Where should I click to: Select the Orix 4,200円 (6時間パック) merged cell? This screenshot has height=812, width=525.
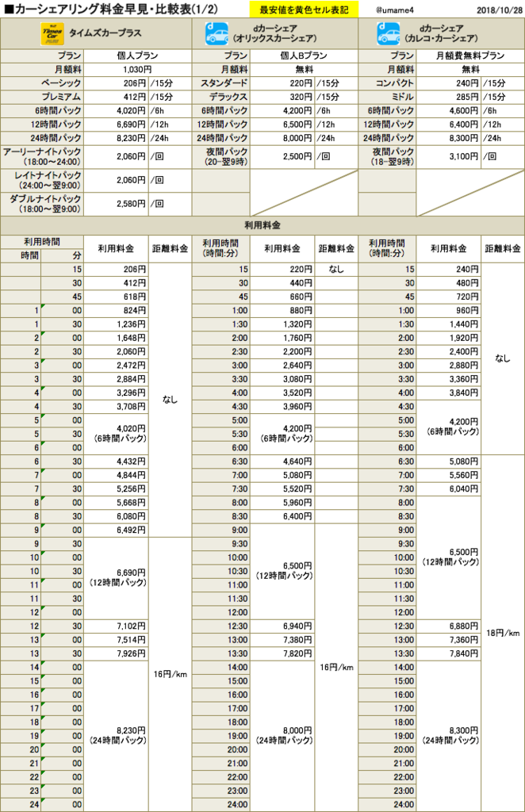[282, 434]
